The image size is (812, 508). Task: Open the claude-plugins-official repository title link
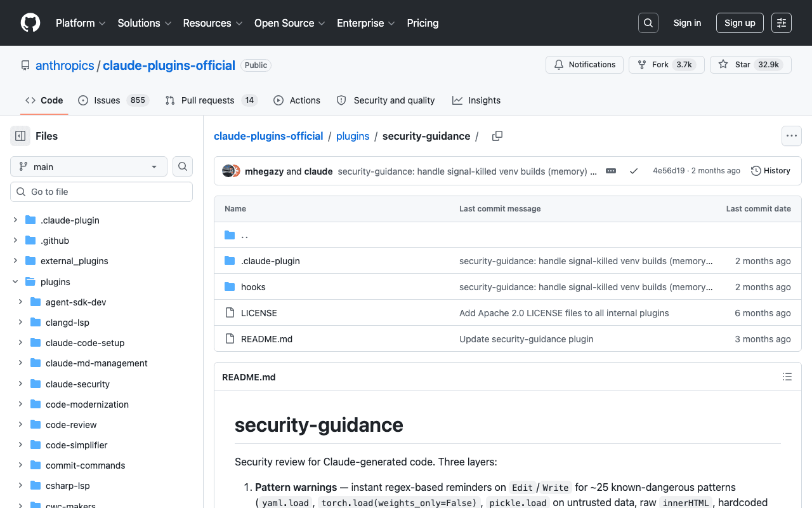[169, 65]
